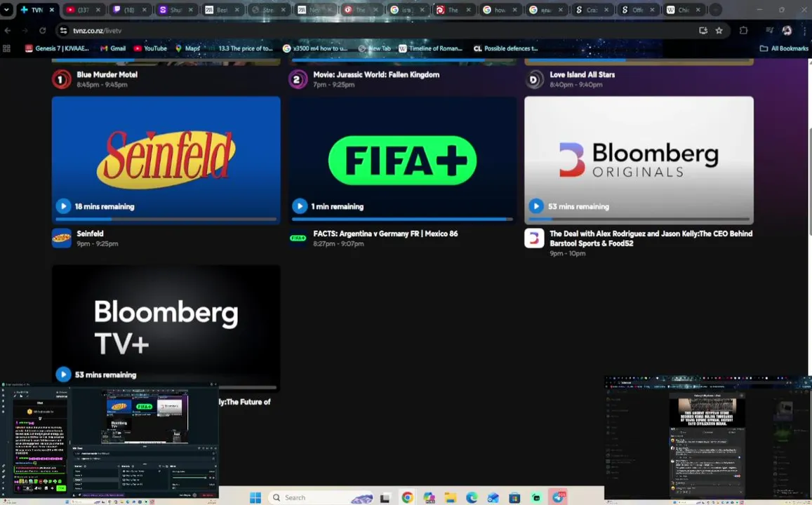
Task: Click 'FACTS: Argentina v Germany FR' title
Action: pyautogui.click(x=385, y=234)
